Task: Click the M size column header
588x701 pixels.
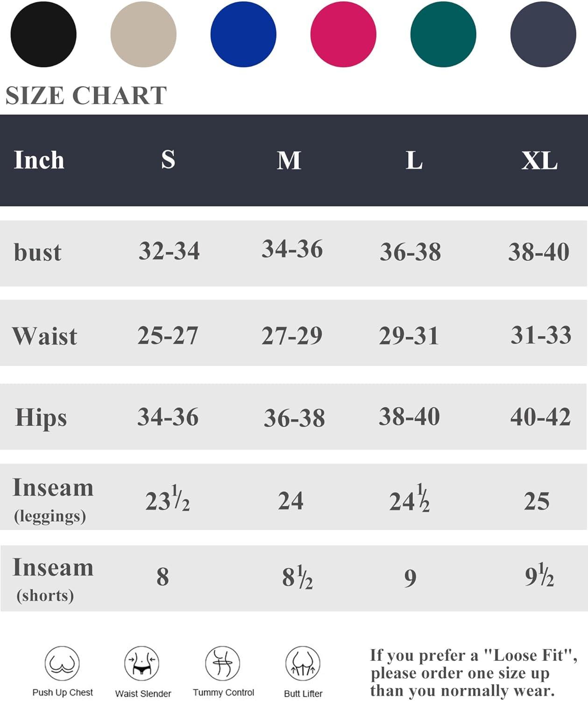Action: [x=289, y=160]
